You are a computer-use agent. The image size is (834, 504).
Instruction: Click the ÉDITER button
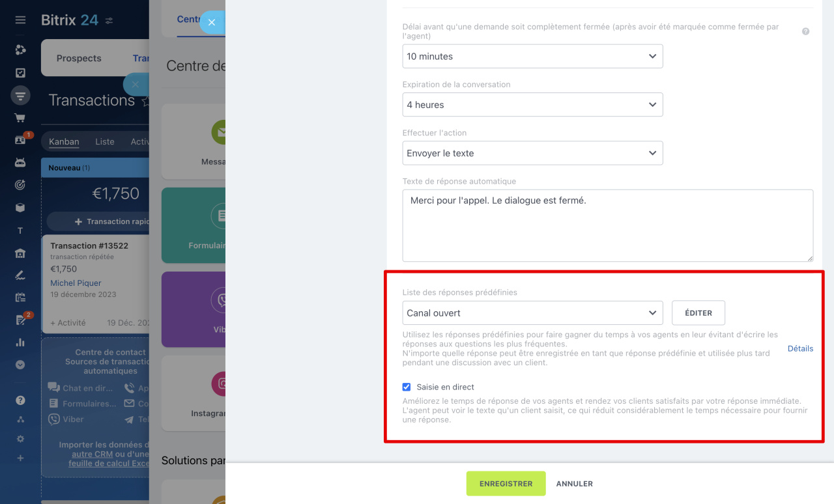click(x=698, y=313)
